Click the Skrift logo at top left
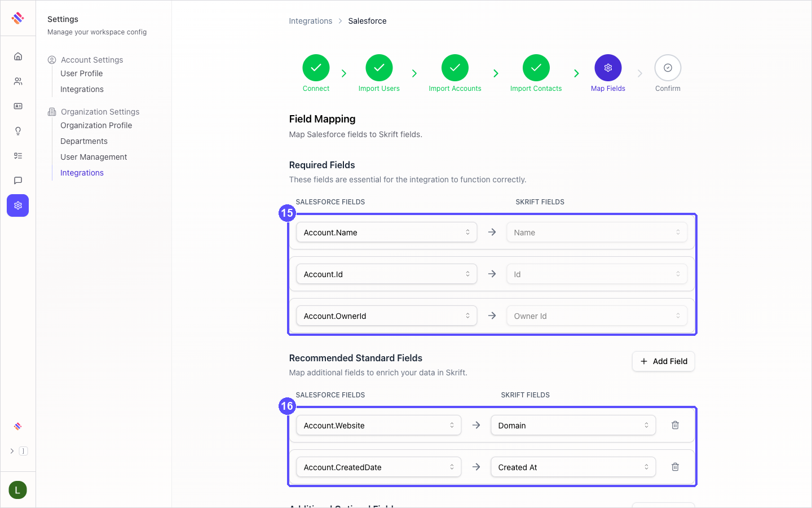Screen dimensions: 812x508 (x=18, y=18)
